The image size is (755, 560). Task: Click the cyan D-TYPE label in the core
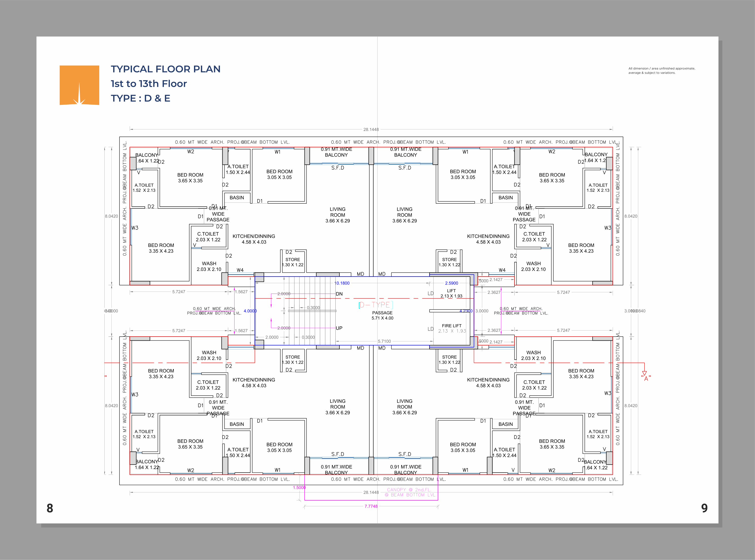(x=376, y=305)
